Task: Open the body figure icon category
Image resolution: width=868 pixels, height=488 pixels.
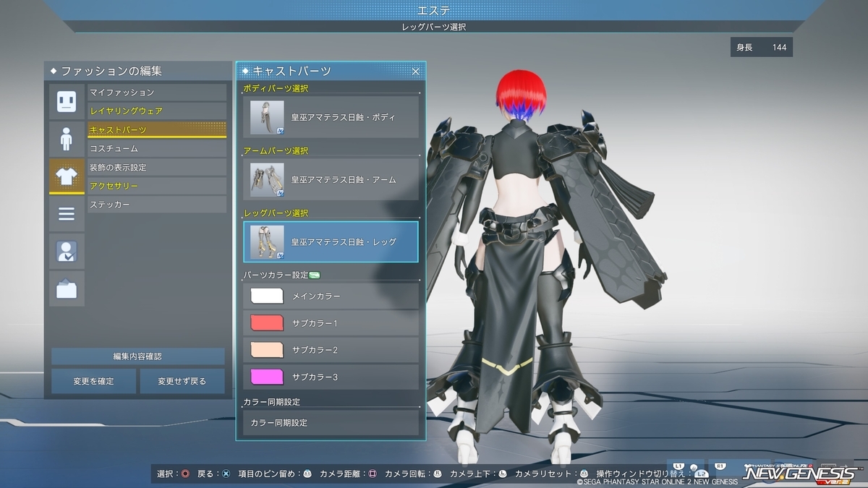Action: click(67, 139)
